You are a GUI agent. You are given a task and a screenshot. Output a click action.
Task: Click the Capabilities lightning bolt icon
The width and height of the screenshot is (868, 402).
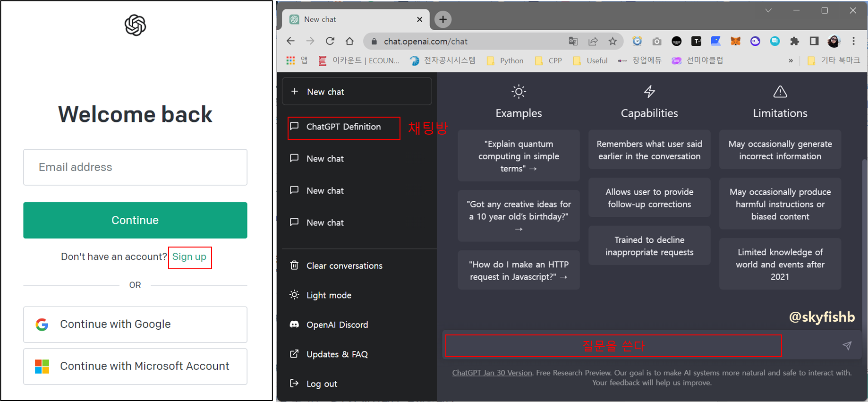point(649,91)
